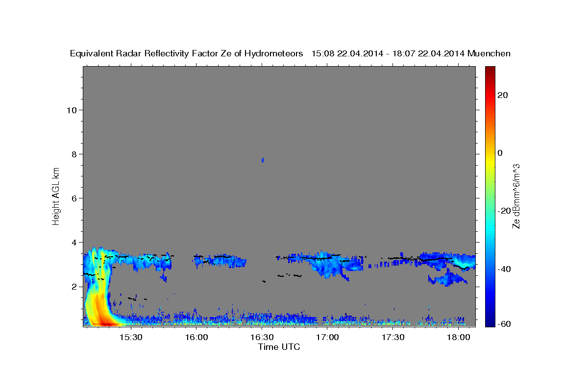The image size is (588, 392).
Task: Click the colorbar value -40
Action: [x=505, y=269]
